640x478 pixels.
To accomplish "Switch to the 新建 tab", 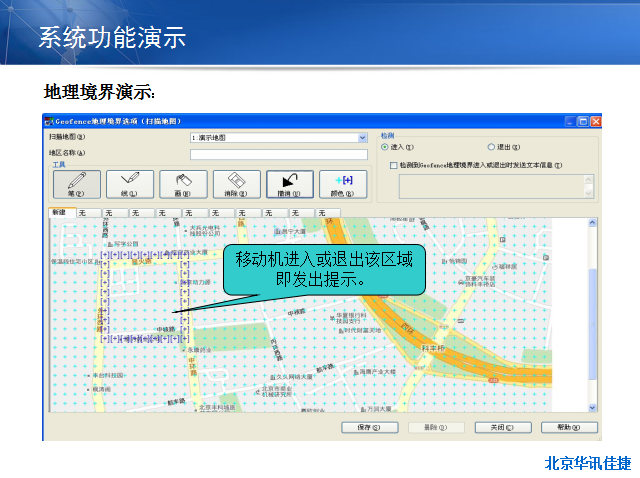I will pyautogui.click(x=60, y=213).
